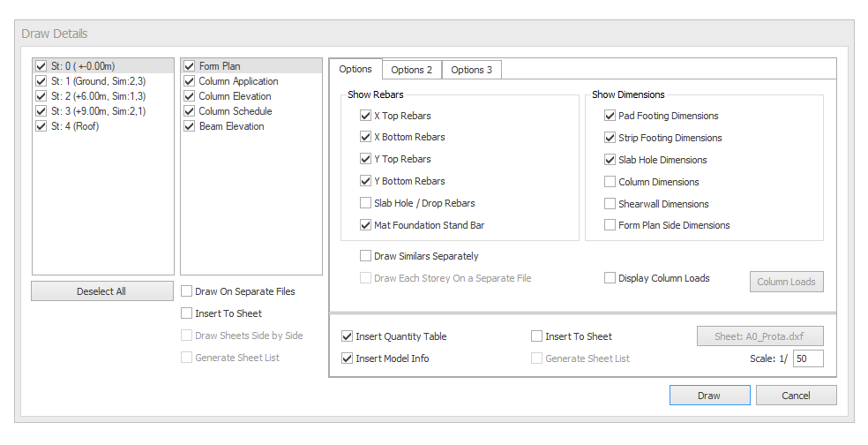Click the Deselect All button
This screenshot has width=868, height=445.
coord(102,291)
